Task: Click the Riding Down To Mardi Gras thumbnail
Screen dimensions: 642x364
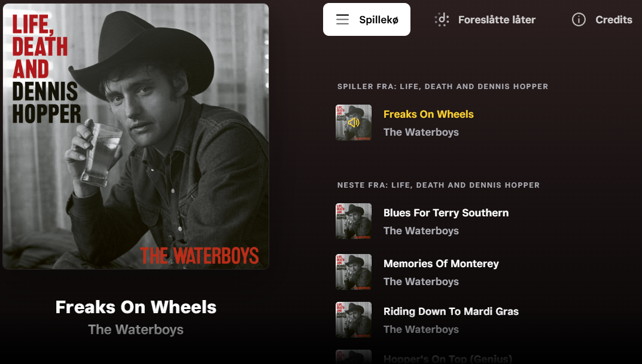Action: click(x=354, y=320)
